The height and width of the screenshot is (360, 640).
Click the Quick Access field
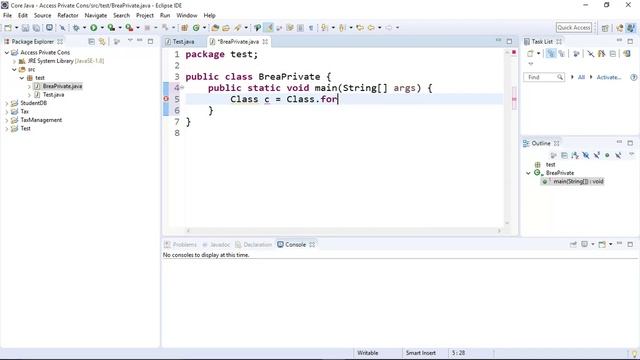tap(573, 27)
